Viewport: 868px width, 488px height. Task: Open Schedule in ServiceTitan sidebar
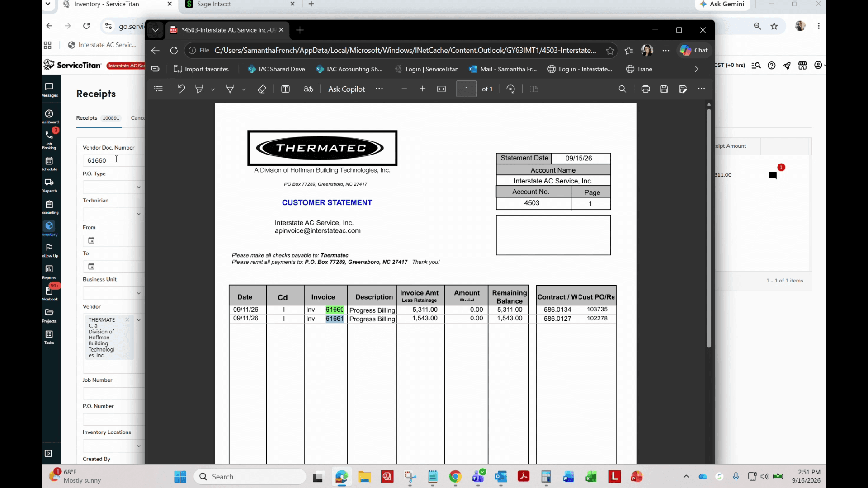pyautogui.click(x=49, y=163)
